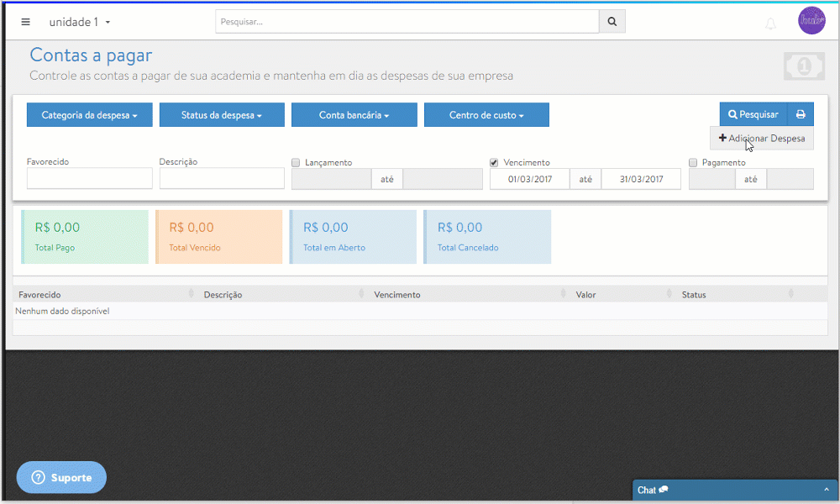Image resolution: width=840 pixels, height=504 pixels.
Task: Open the user profile avatar
Action: pyautogui.click(x=811, y=21)
